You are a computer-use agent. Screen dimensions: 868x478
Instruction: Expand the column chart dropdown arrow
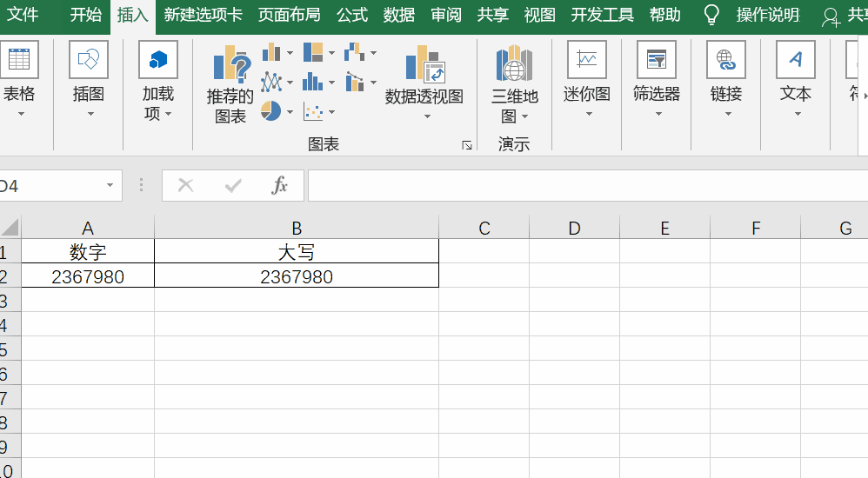290,53
